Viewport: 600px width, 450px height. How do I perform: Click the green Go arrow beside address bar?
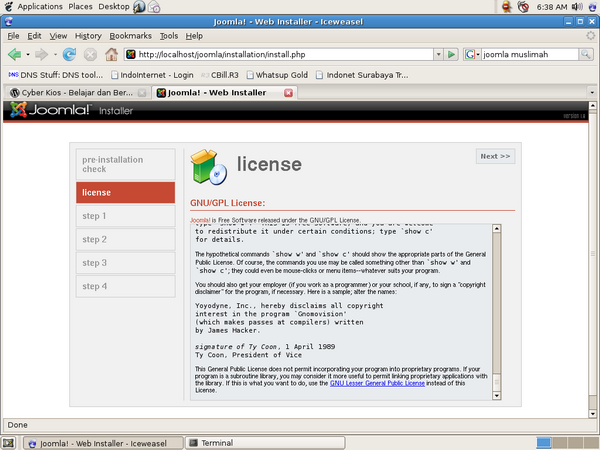(451, 54)
